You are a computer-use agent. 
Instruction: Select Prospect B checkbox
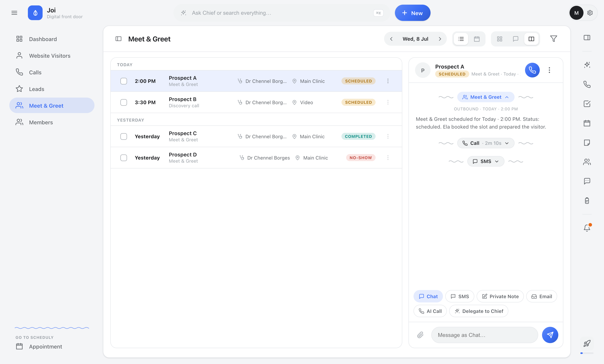pos(124,102)
